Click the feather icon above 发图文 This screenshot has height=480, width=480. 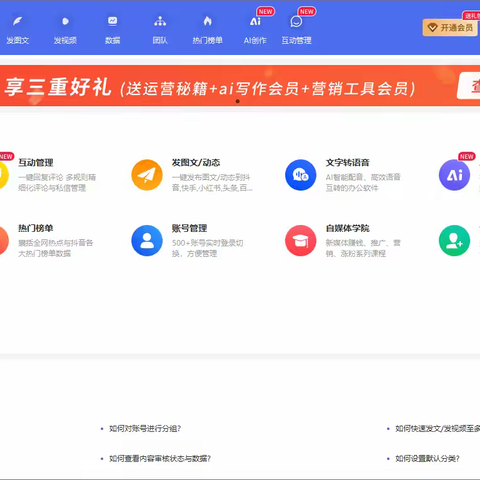(17, 21)
